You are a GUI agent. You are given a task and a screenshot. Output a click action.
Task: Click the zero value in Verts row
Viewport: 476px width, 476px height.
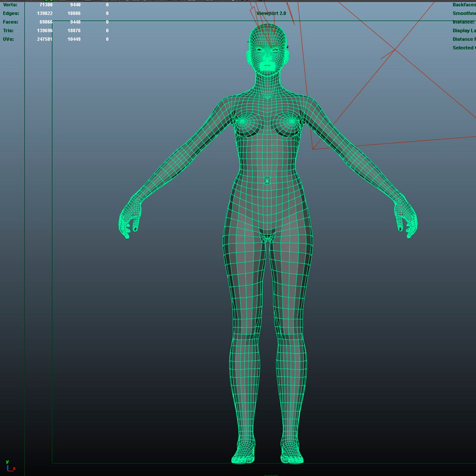click(107, 5)
